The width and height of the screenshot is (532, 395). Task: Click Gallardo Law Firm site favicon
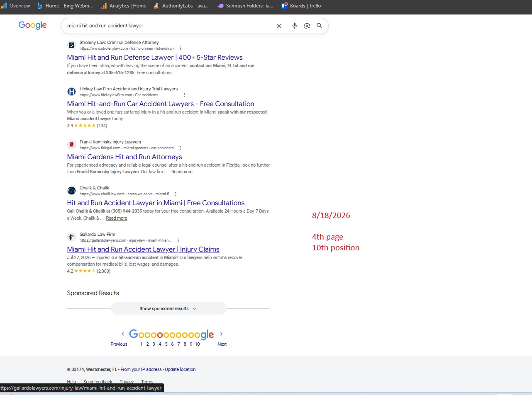(x=71, y=237)
